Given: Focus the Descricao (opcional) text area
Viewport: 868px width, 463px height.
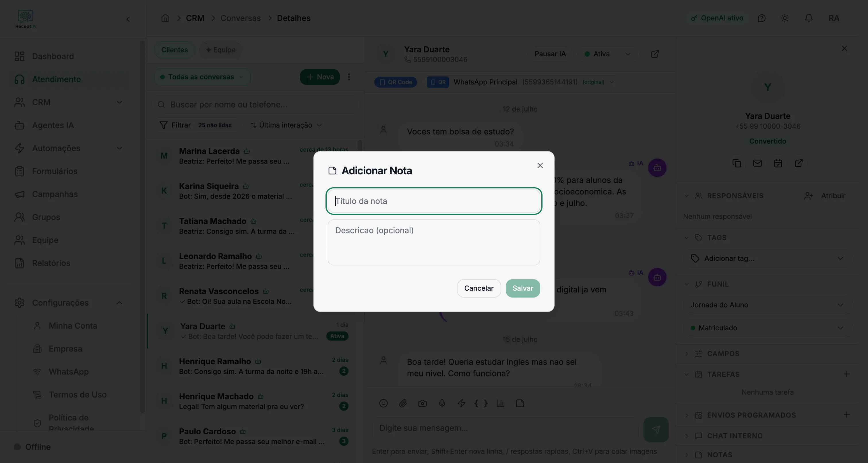Looking at the screenshot, I should pos(434,242).
